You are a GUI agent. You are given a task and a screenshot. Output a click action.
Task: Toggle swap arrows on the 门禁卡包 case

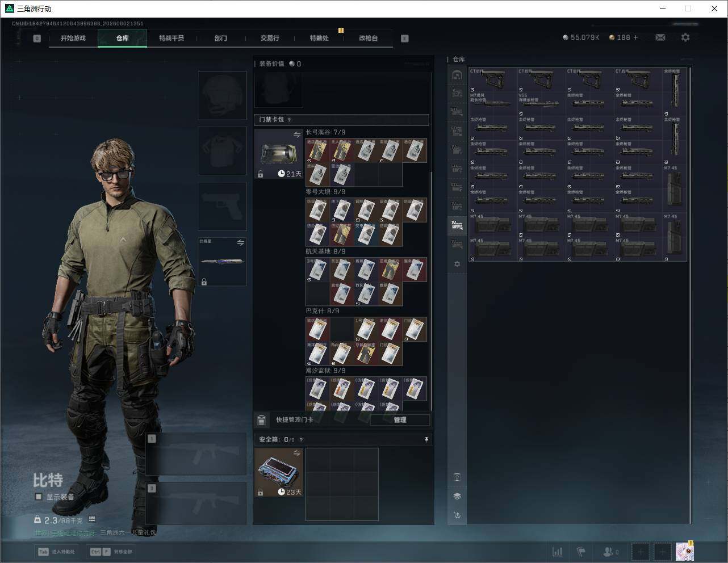pyautogui.click(x=296, y=135)
